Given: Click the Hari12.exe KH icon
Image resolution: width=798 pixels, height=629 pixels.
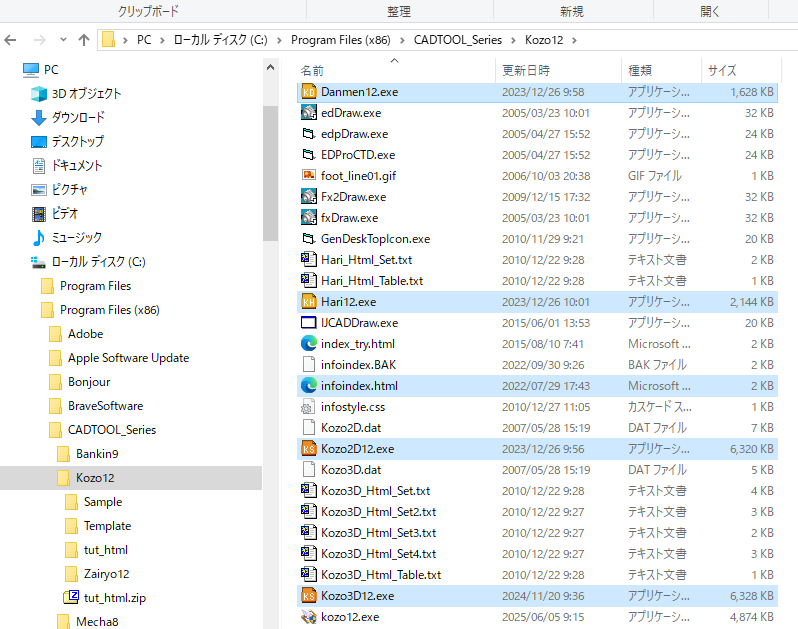Looking at the screenshot, I should pyautogui.click(x=308, y=302).
